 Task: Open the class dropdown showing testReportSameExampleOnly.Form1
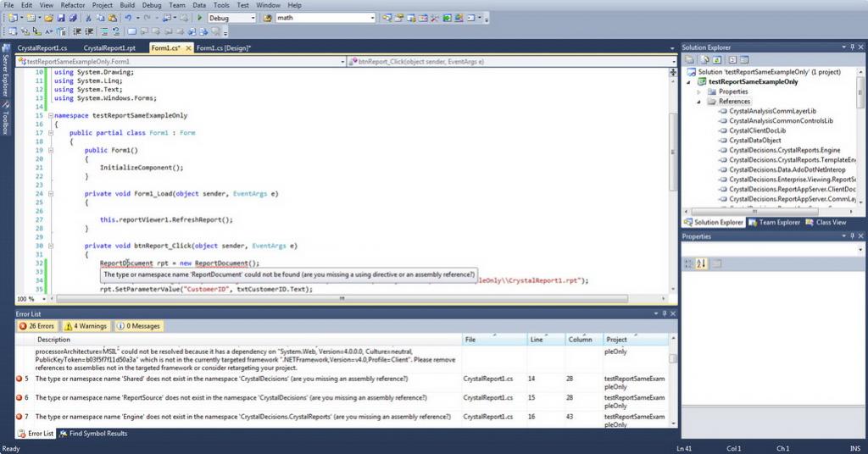point(342,61)
